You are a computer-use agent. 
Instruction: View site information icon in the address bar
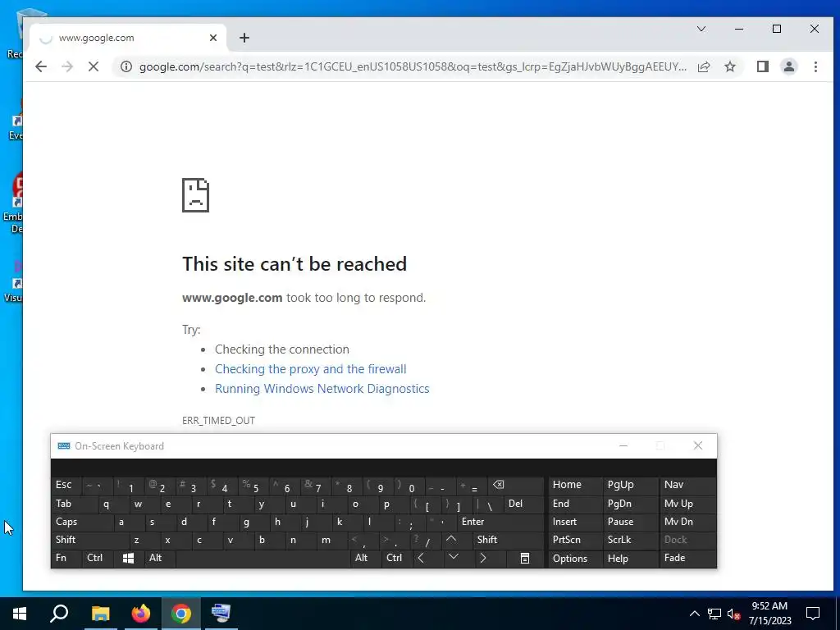(126, 66)
